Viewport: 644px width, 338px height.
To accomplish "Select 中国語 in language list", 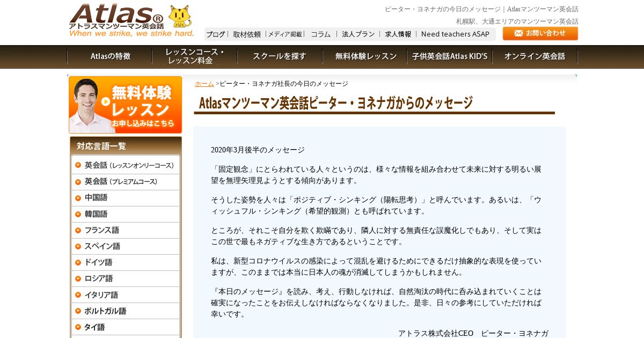I will [126, 197].
